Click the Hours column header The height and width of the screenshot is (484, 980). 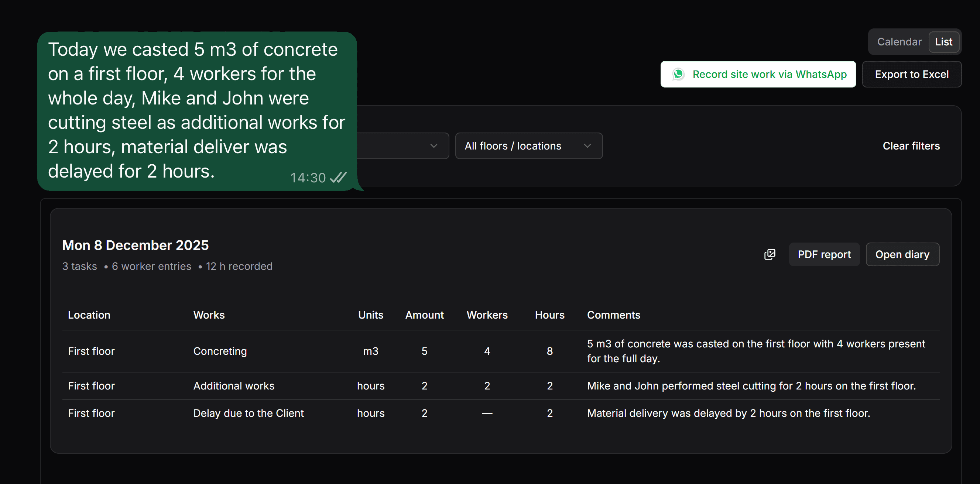click(x=549, y=315)
